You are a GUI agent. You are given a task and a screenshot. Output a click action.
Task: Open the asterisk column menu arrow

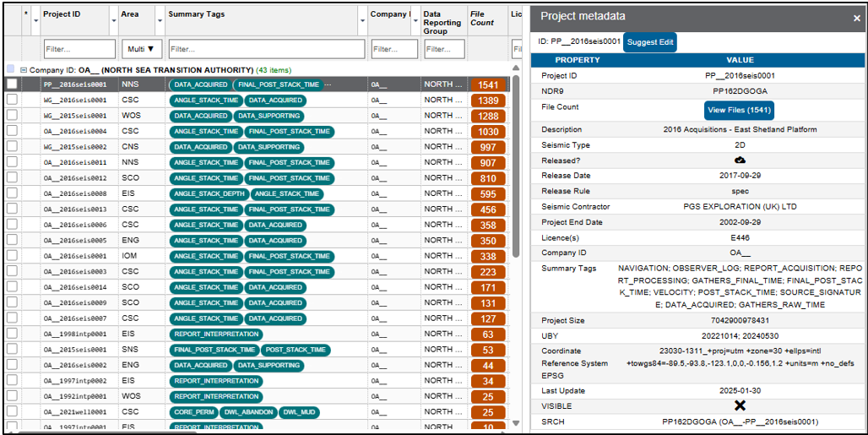pyautogui.click(x=36, y=20)
